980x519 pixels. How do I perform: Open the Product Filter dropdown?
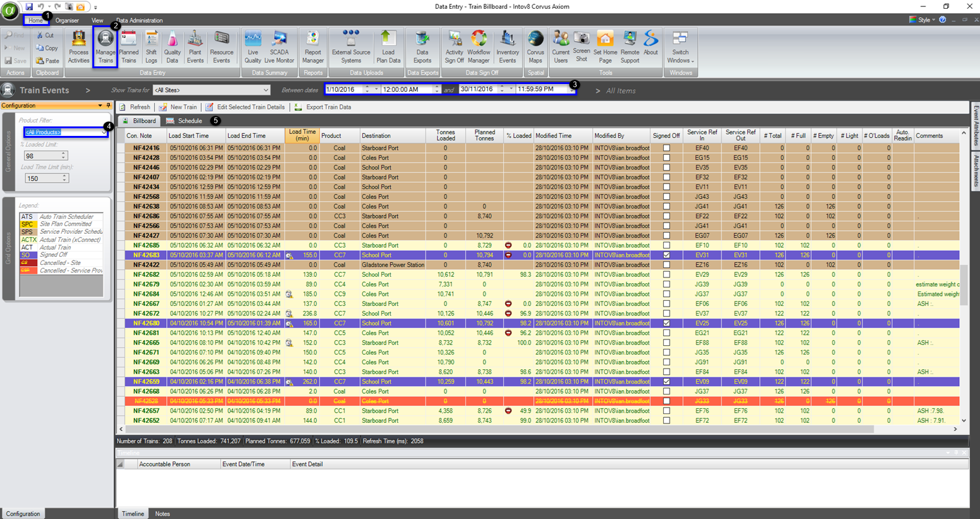(x=104, y=132)
